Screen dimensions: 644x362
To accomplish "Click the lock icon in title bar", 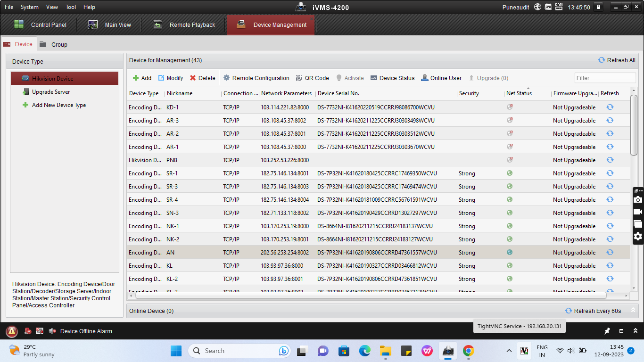I will (598, 7).
